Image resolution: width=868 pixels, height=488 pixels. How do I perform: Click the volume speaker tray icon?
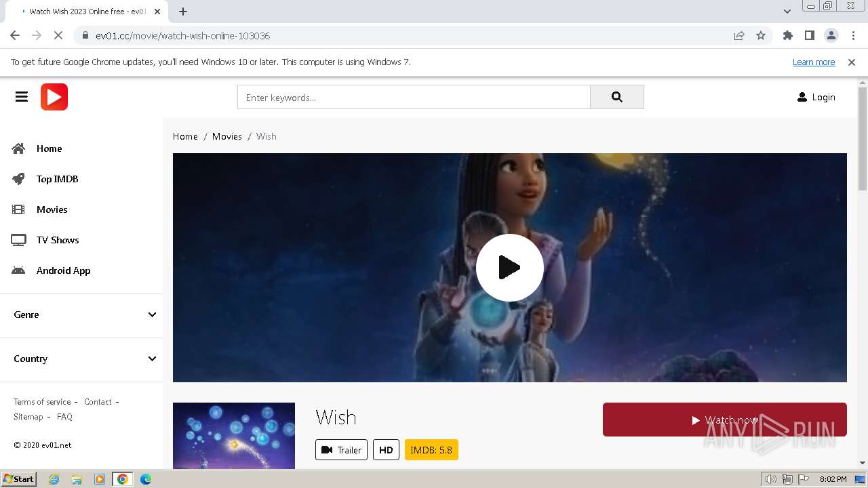pos(771,479)
